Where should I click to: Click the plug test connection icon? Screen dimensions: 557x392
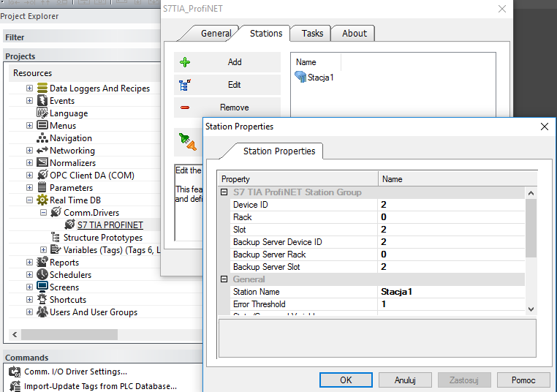pyautogui.click(x=188, y=142)
